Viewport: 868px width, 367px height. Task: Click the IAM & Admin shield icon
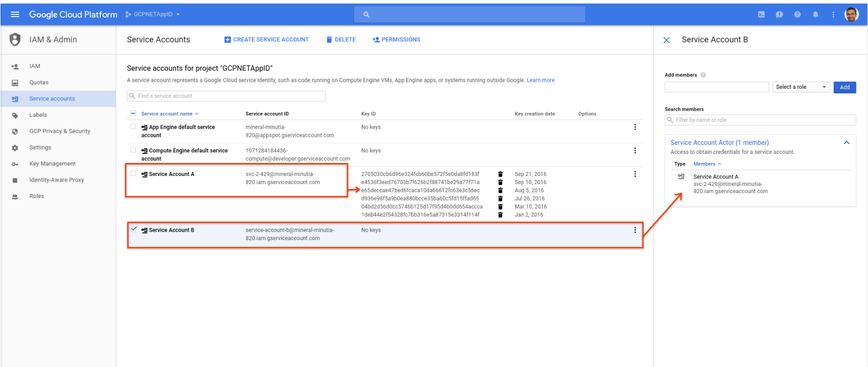pos(15,40)
